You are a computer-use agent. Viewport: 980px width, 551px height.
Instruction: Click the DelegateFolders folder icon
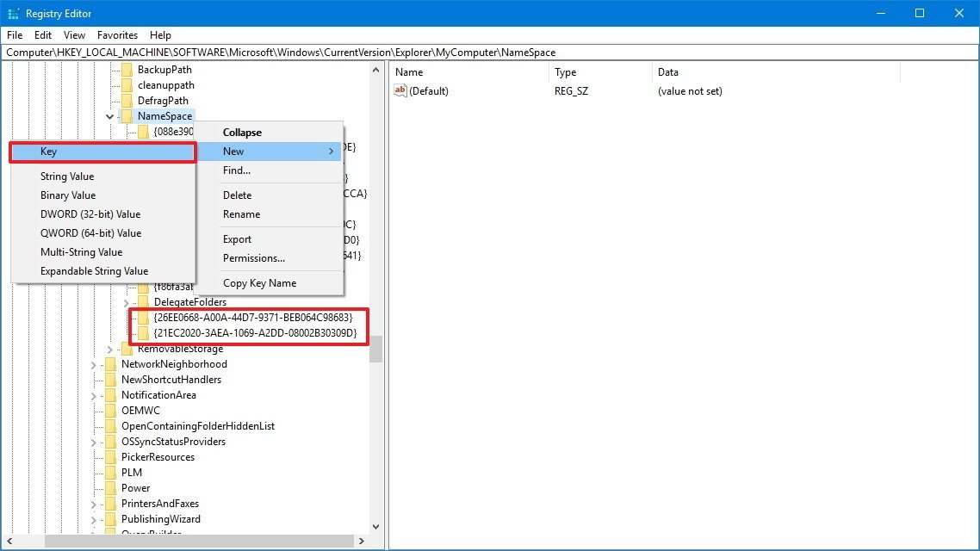pyautogui.click(x=143, y=302)
